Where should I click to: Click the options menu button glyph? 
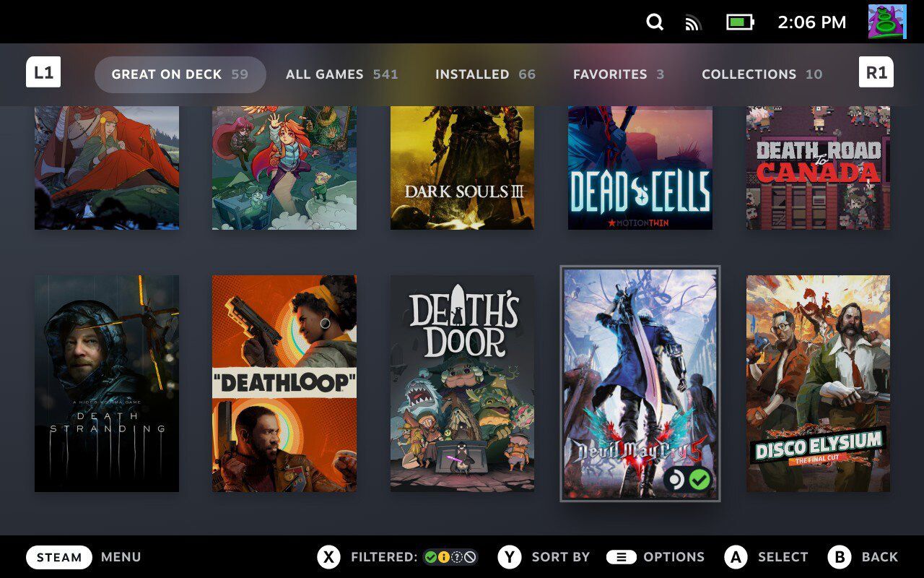[x=621, y=557]
